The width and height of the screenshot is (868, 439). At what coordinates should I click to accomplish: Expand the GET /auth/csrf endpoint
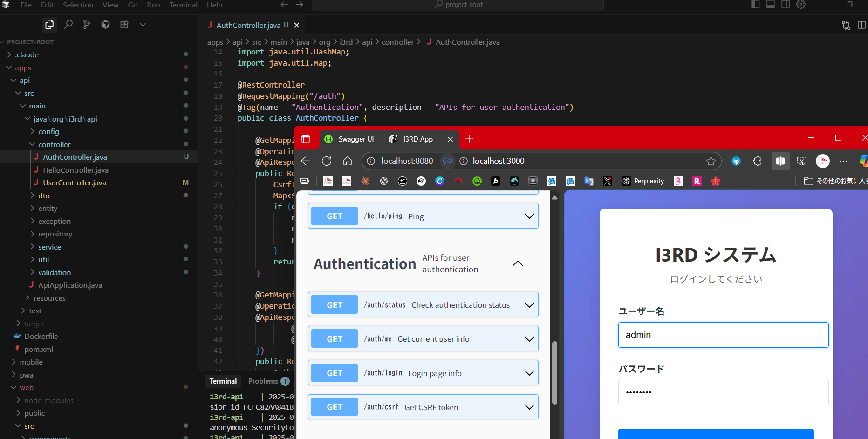423,407
